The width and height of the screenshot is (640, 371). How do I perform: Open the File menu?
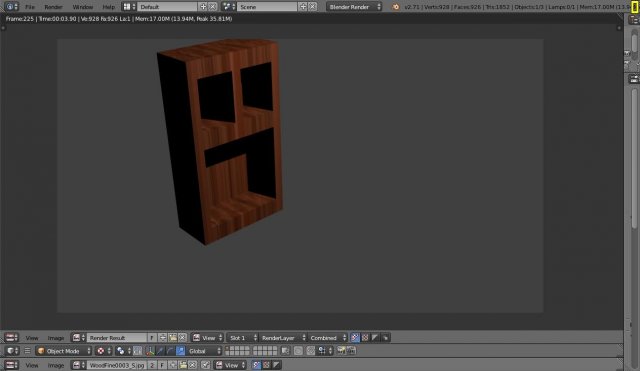click(x=30, y=7)
